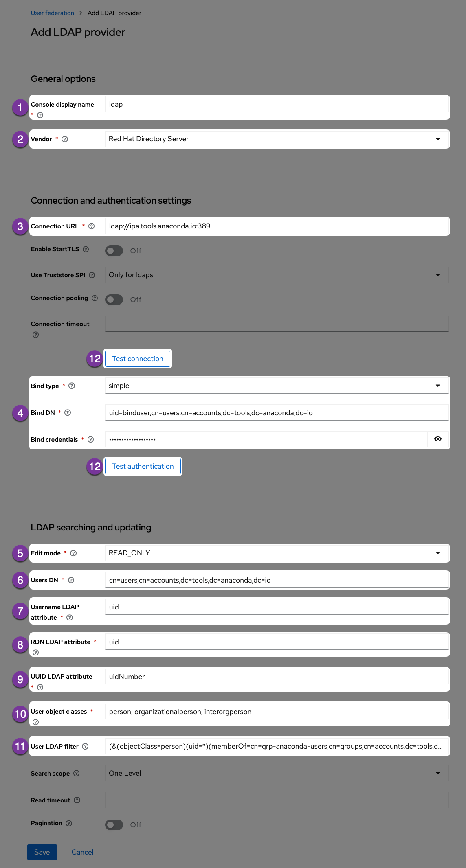Screen dimensions: 466x868
Task: Click 'Connection and authentication settings' heading
Action: [x=111, y=201]
